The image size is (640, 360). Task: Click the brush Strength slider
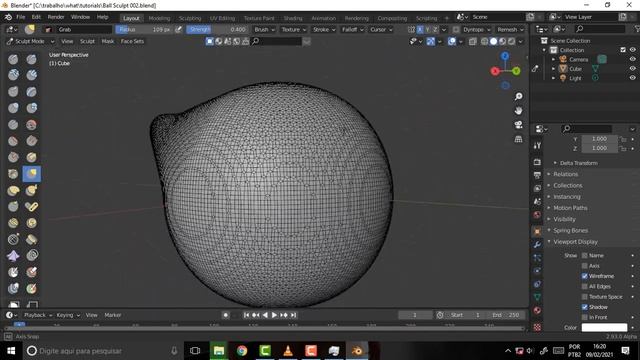pyautogui.click(x=217, y=29)
